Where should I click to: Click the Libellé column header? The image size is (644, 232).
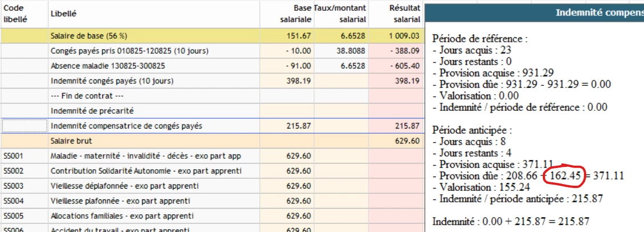pos(63,13)
